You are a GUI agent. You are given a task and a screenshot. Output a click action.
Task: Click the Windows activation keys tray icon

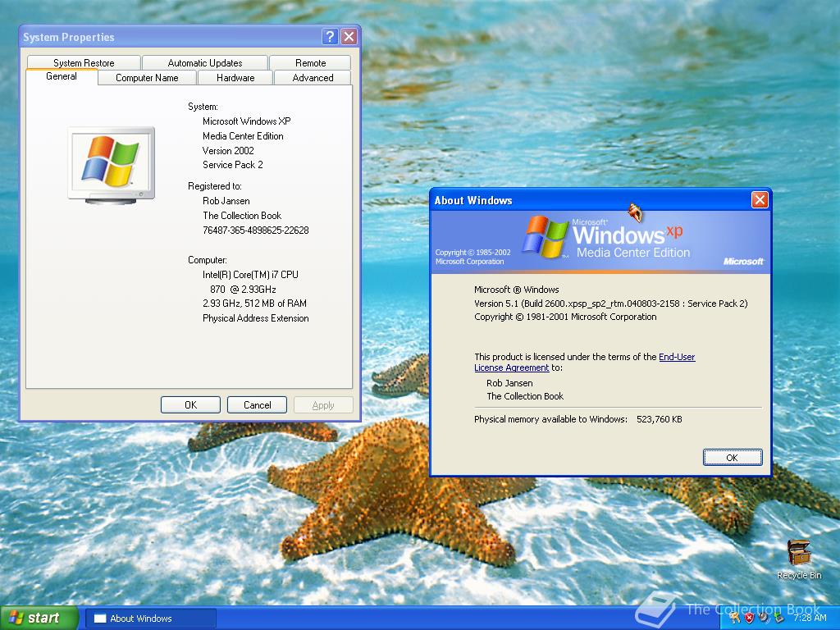tap(734, 618)
